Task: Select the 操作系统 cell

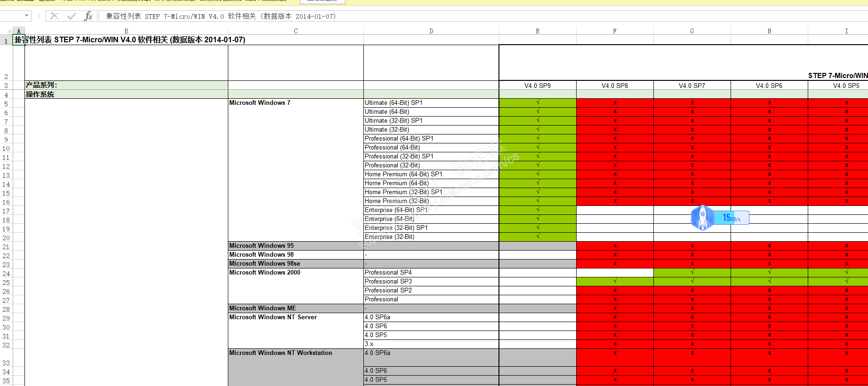Action: tap(126, 94)
